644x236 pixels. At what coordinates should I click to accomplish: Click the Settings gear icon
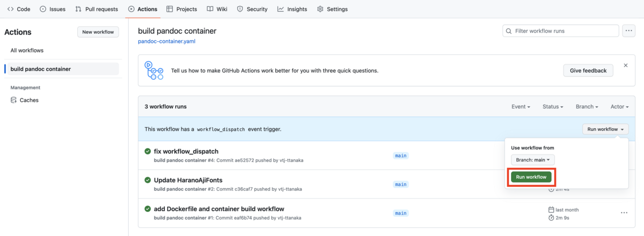tap(320, 9)
